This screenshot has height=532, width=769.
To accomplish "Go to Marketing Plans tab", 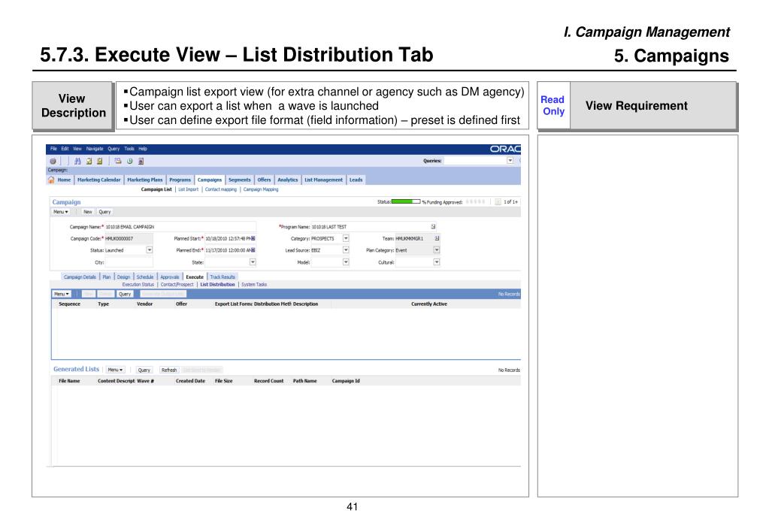I will (144, 180).
